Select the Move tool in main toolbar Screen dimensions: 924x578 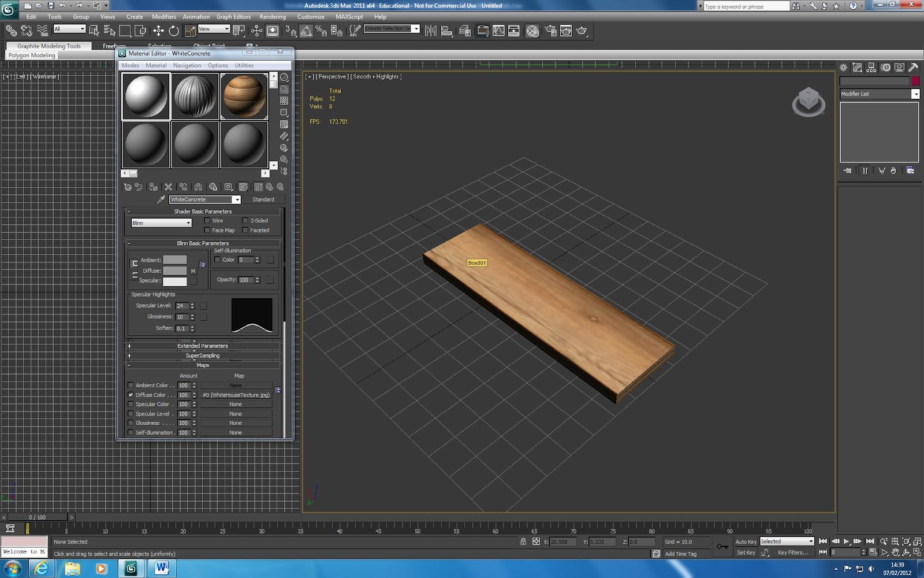click(158, 31)
